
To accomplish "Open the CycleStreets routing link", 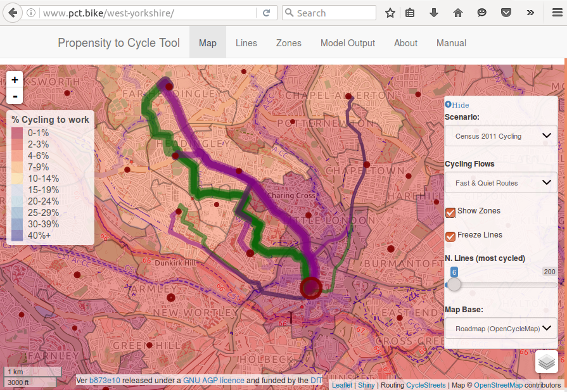I will click(425, 385).
